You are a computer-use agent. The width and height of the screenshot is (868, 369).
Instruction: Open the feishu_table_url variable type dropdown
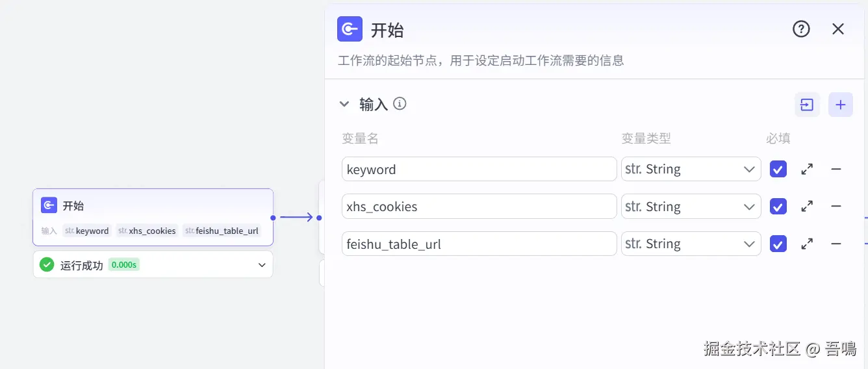[691, 244]
